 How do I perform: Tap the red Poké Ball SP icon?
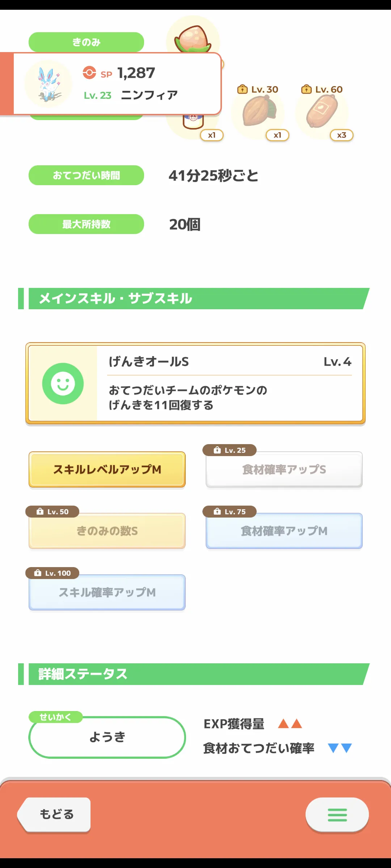pos(89,73)
